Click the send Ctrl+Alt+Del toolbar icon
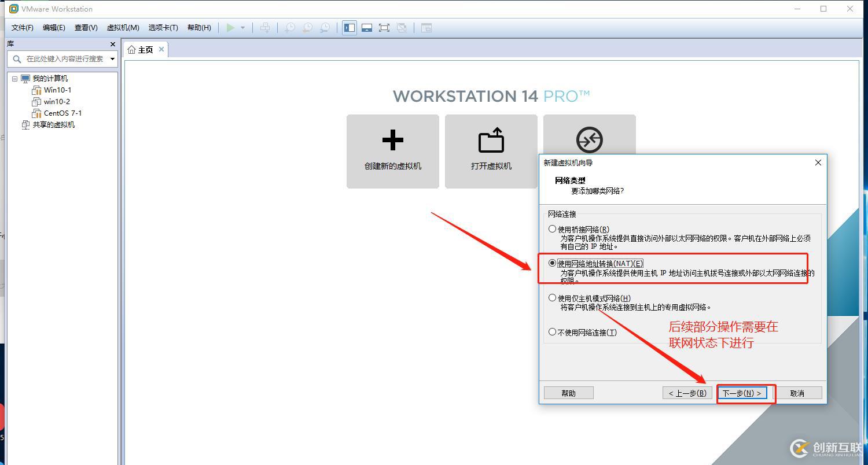The width and height of the screenshot is (868, 465). pos(265,28)
